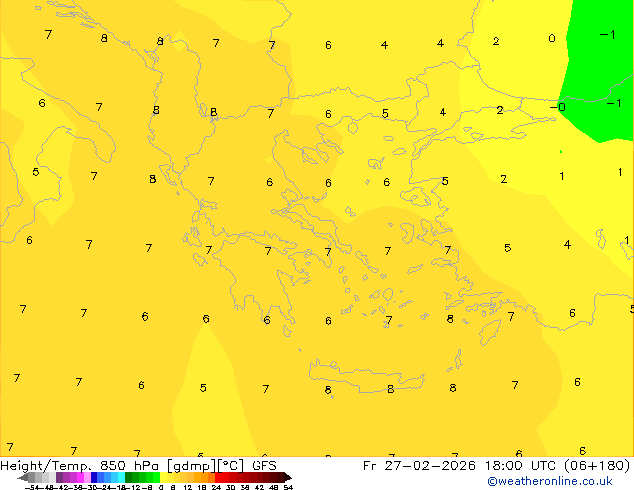Click the 54 label at legend's right end
The height and width of the screenshot is (490, 634).
288,487
